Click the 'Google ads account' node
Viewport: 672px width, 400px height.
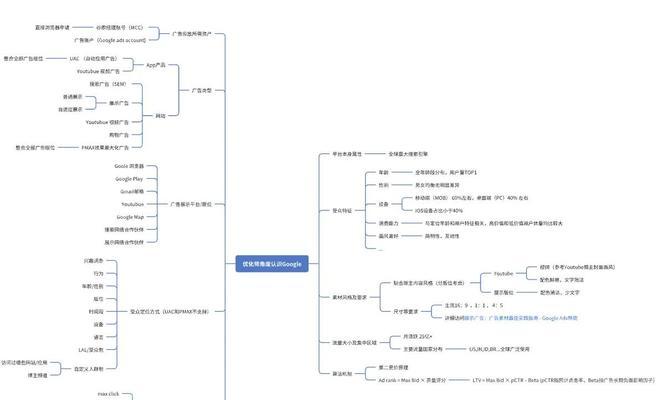[110, 40]
